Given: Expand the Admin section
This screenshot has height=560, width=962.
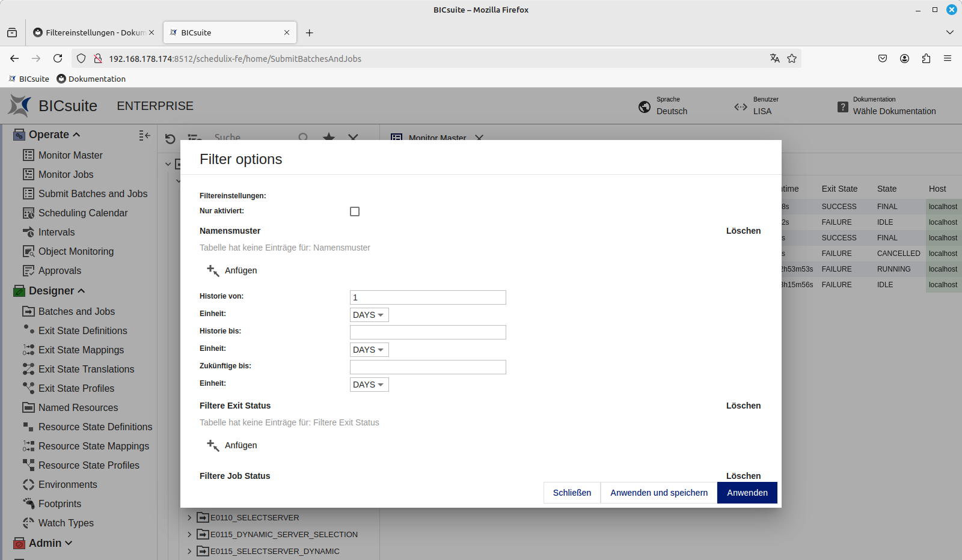Looking at the screenshot, I should [68, 543].
